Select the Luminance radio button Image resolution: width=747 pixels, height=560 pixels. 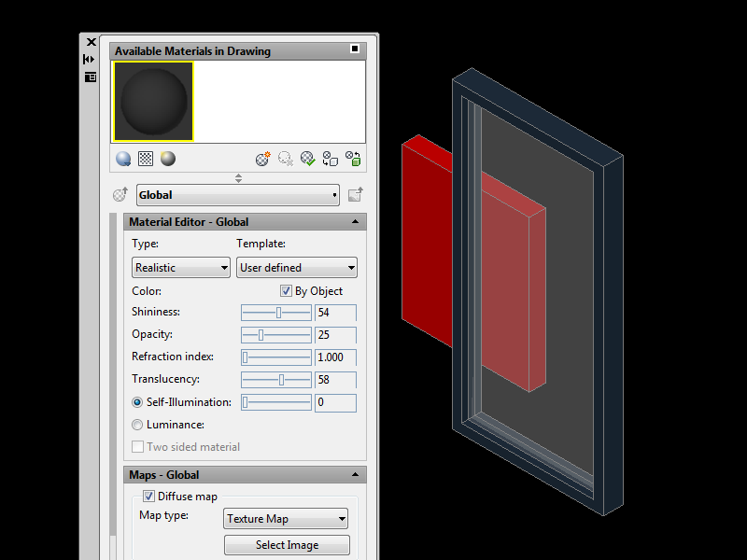pos(137,425)
